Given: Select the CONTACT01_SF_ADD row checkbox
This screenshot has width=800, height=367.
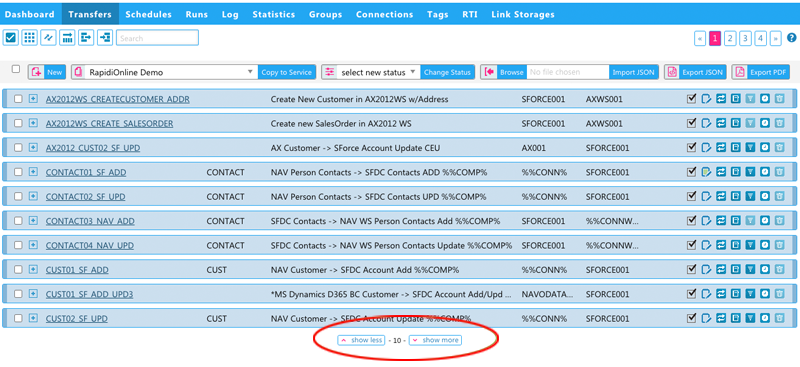Looking at the screenshot, I should point(18,172).
